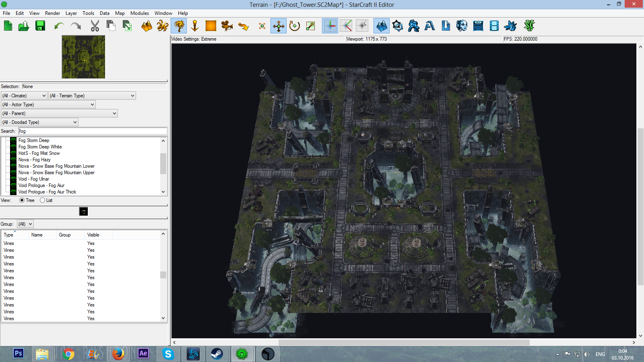Open the Modules menu
The image size is (644, 362).
[140, 13]
